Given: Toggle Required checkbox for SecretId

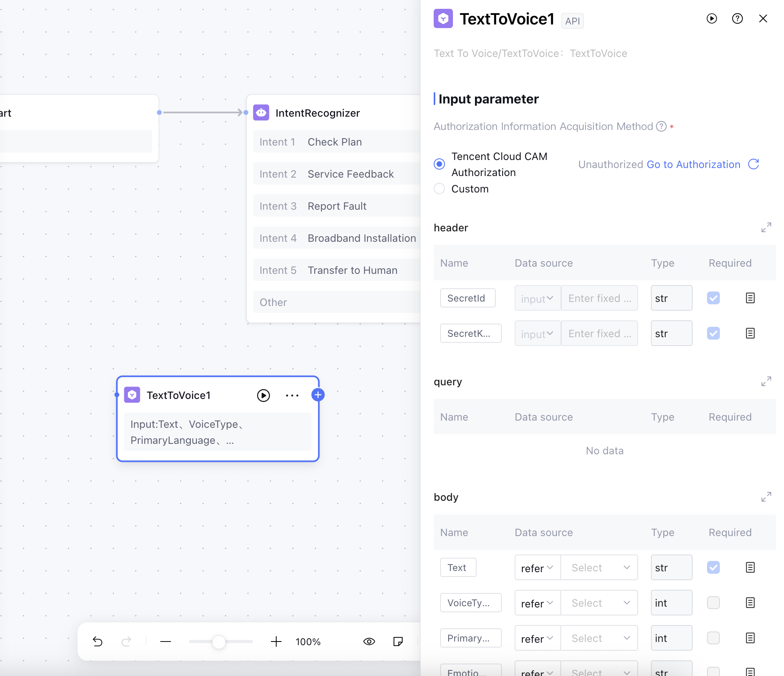Looking at the screenshot, I should tap(713, 298).
